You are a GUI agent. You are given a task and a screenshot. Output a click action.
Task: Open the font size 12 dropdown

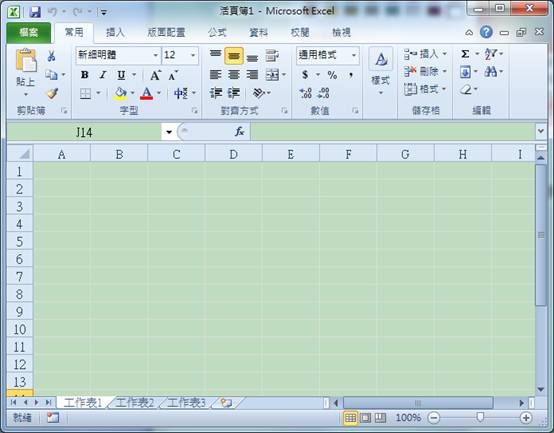[193, 55]
